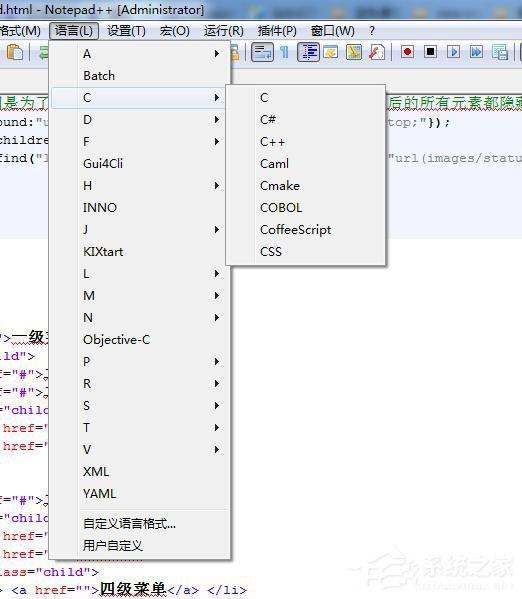
Task: Run macro multiple times fast-forward icon
Action: click(476, 52)
